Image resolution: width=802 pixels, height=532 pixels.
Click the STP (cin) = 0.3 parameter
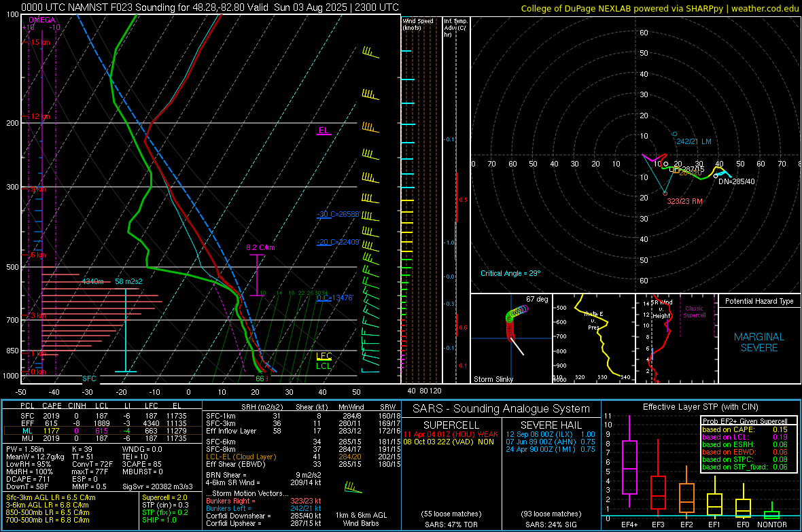pos(165,505)
